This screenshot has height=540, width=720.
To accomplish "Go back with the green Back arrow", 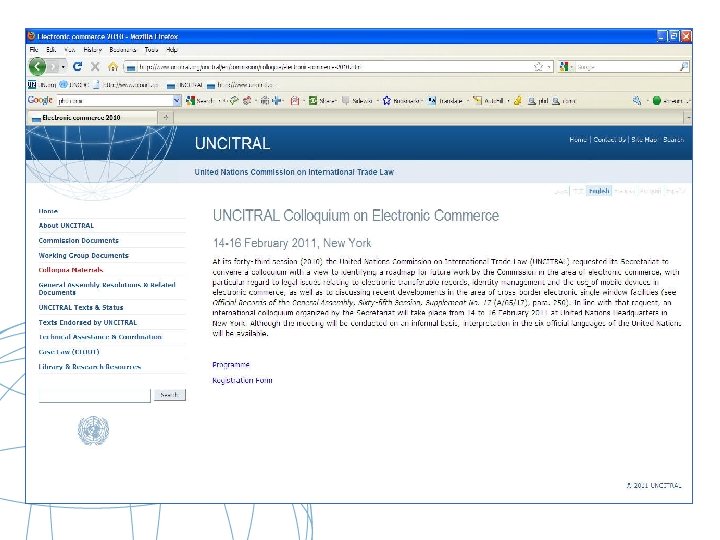I will click(37, 67).
